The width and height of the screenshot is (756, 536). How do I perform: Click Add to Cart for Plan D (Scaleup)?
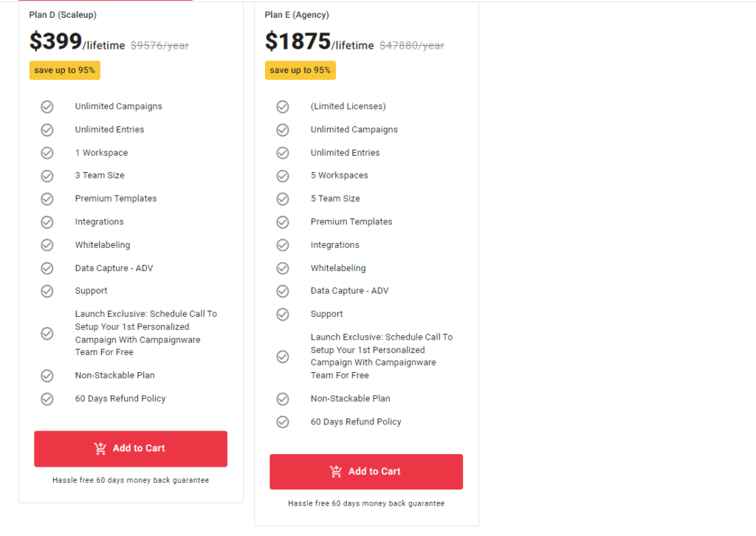tap(130, 448)
